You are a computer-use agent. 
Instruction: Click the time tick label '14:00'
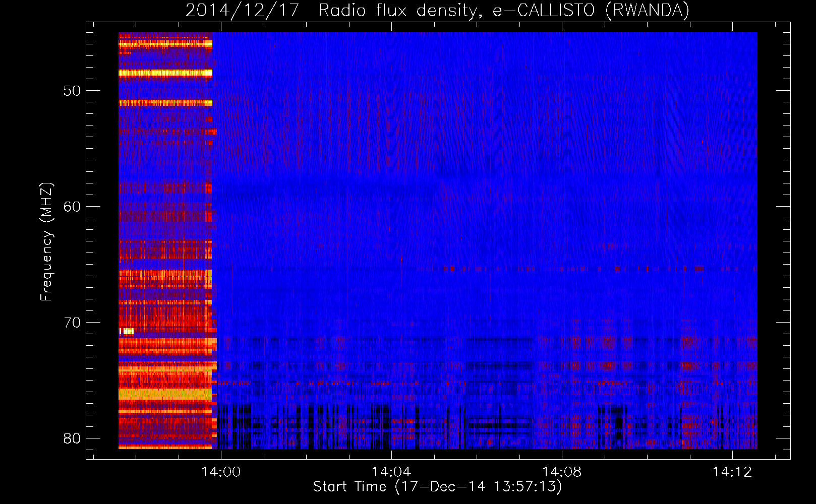tap(221, 472)
